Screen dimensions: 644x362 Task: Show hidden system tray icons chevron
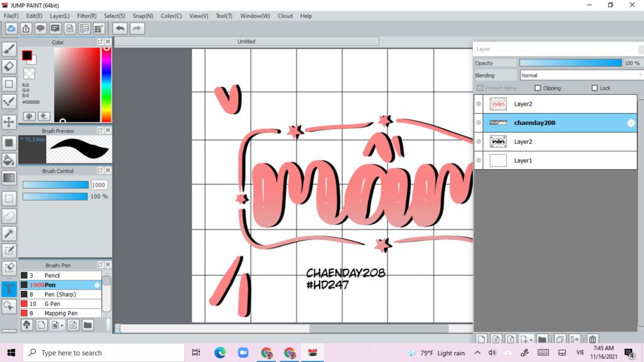point(477,353)
